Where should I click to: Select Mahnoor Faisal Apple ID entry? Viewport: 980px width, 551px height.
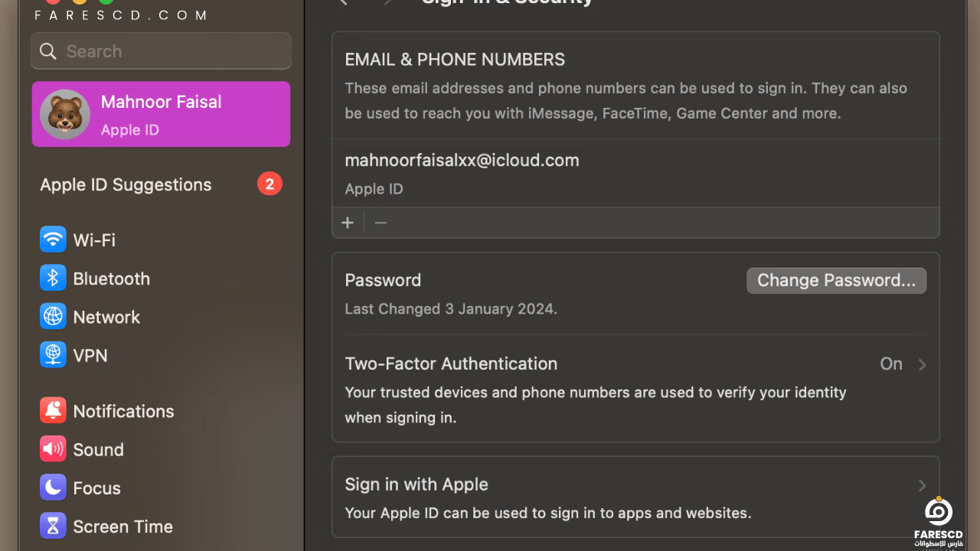pos(162,114)
